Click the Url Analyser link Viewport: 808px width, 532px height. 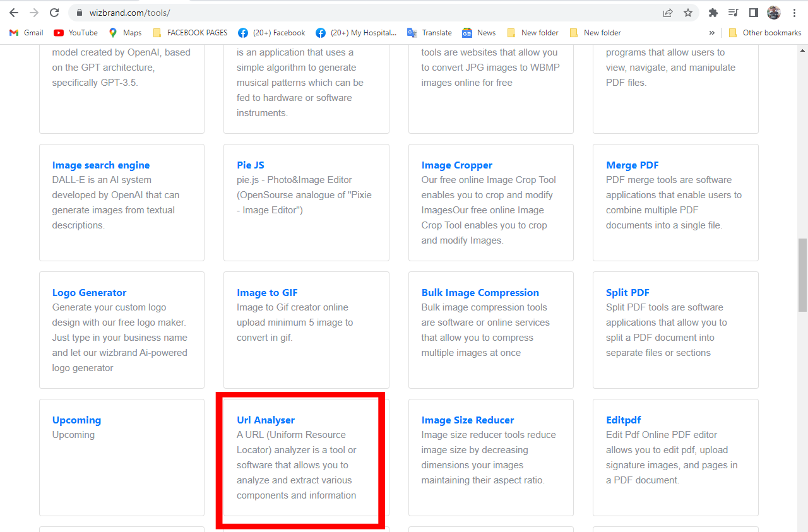tap(266, 420)
